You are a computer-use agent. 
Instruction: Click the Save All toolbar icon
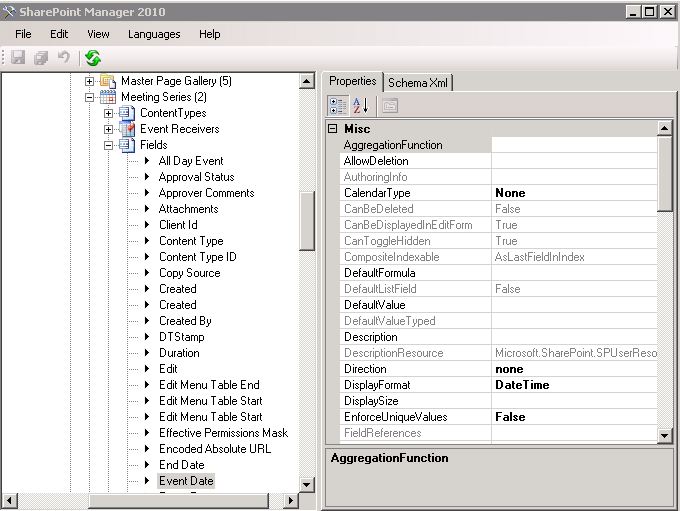point(41,58)
